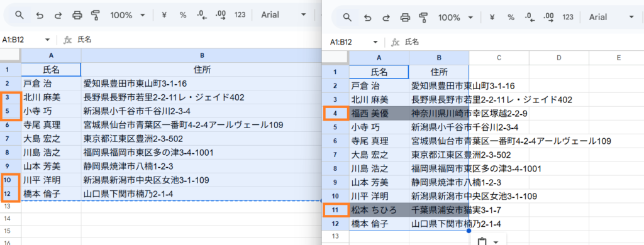Print from the left spreadsheet toolbar
Screen dimensions: 644x245
tap(77, 15)
